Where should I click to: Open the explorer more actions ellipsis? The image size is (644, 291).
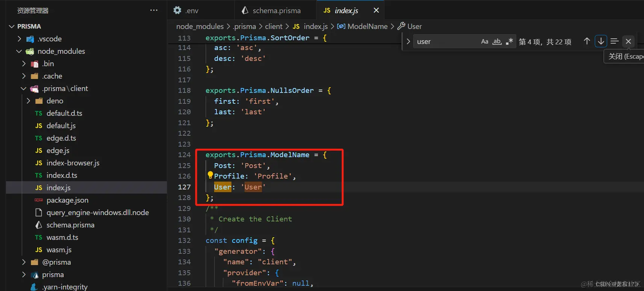click(x=154, y=10)
